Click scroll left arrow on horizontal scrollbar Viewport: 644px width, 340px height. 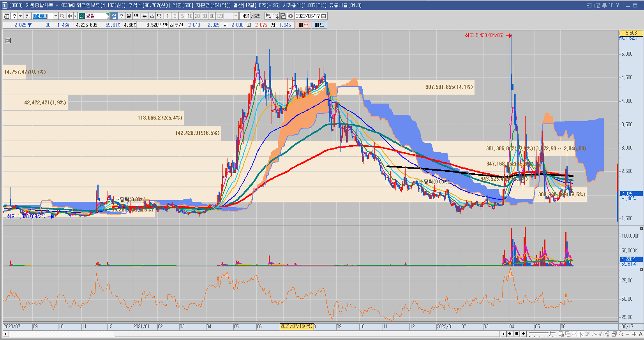click(5, 334)
